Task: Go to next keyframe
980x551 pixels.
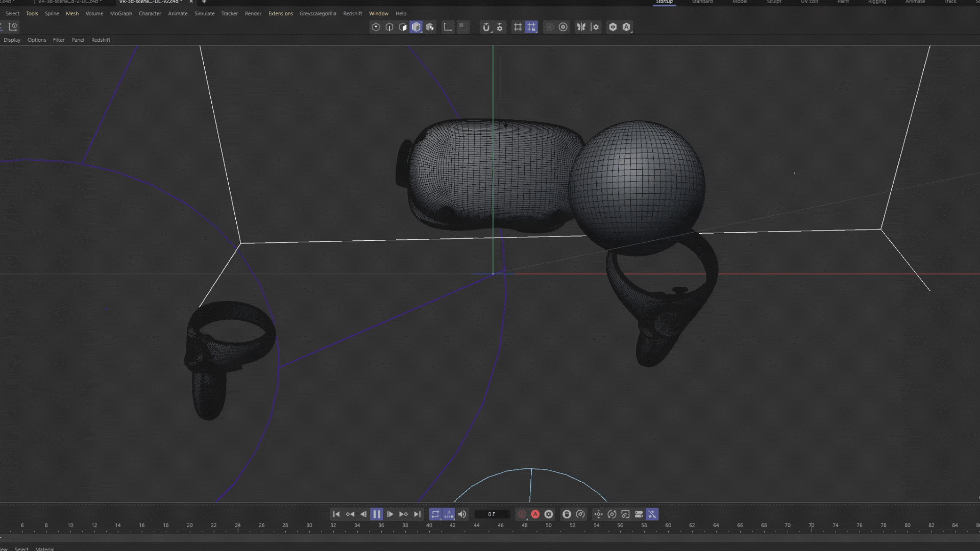Action: 404,514
